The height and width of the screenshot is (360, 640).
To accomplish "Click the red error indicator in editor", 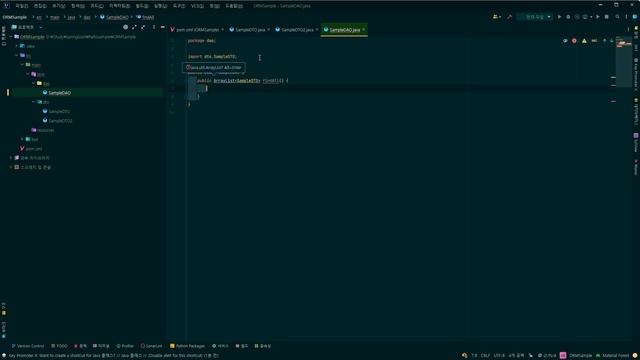I will 574,41.
